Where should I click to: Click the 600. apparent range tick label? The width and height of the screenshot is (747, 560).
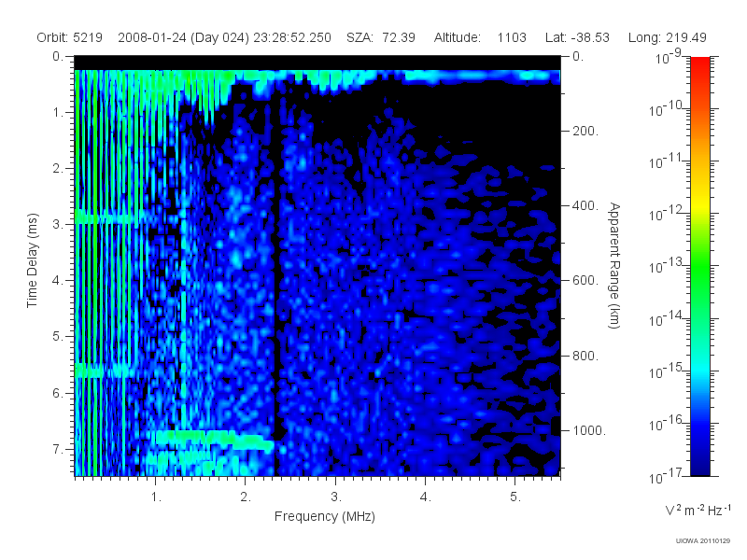click(585, 281)
